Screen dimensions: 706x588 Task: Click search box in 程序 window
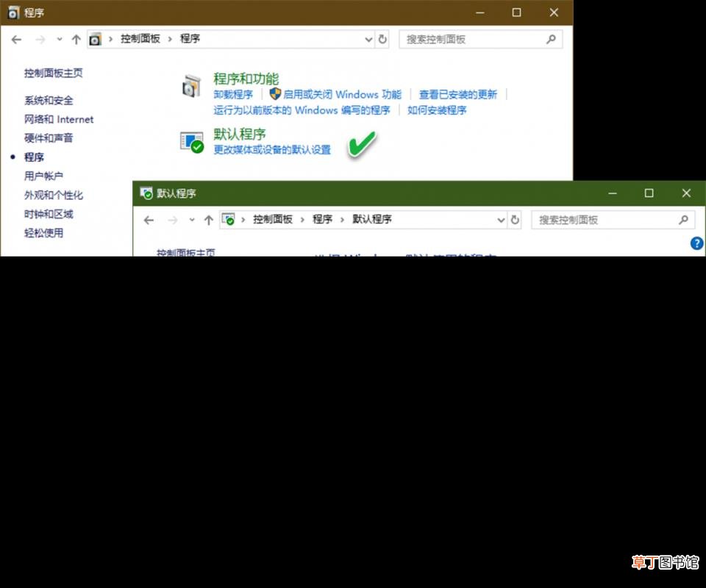(x=480, y=40)
